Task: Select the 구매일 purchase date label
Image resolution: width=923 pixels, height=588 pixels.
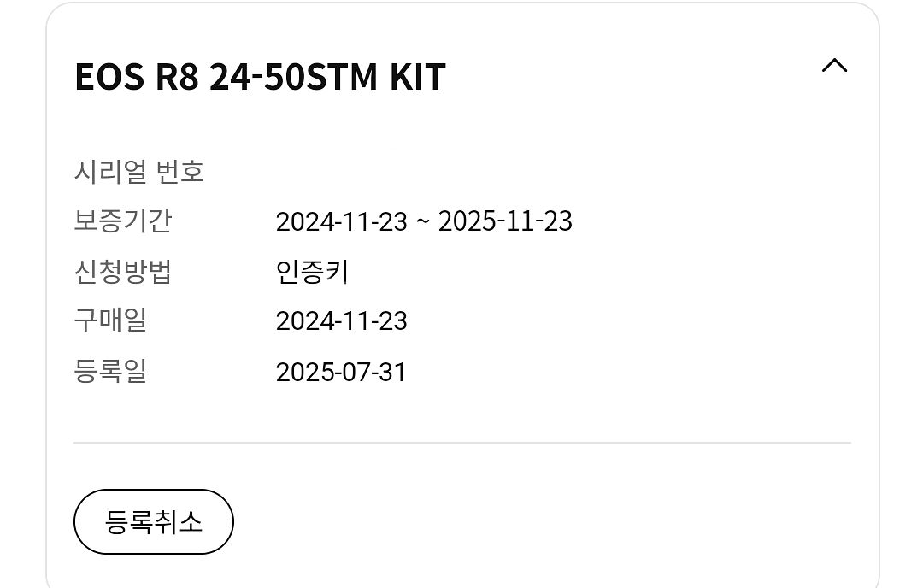Action: [110, 320]
